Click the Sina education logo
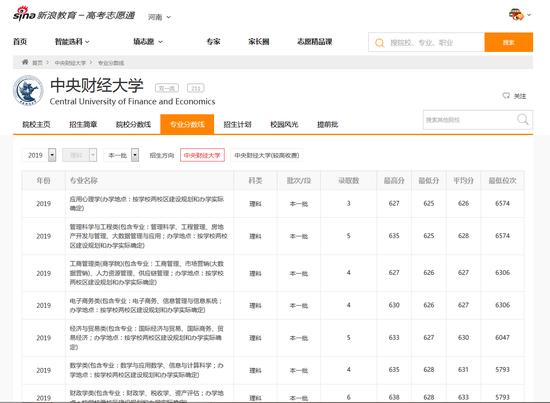Image resolution: width=550 pixels, height=403 pixels. tap(74, 14)
